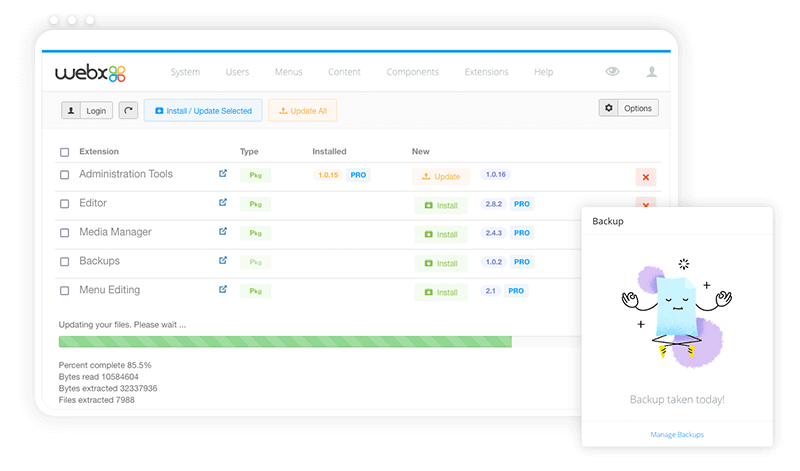The height and width of the screenshot is (471, 800).
Task: Open the Extensions menu
Action: [487, 72]
